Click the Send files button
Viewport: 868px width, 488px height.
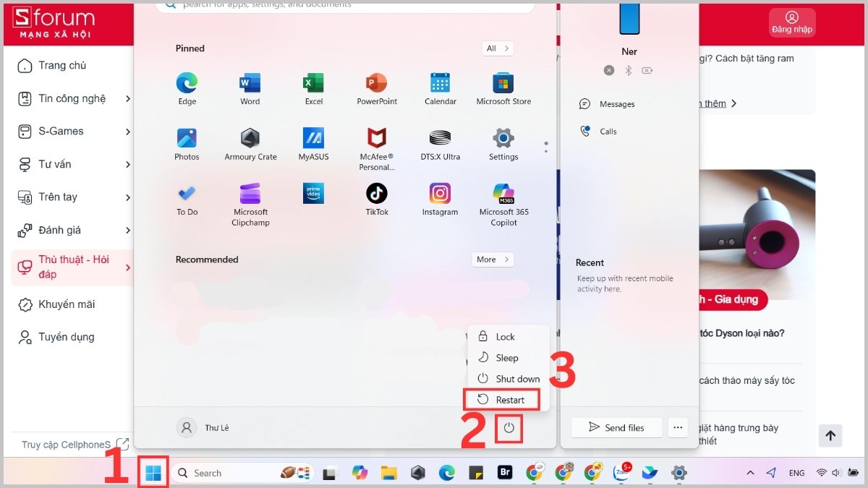pyautogui.click(x=616, y=427)
